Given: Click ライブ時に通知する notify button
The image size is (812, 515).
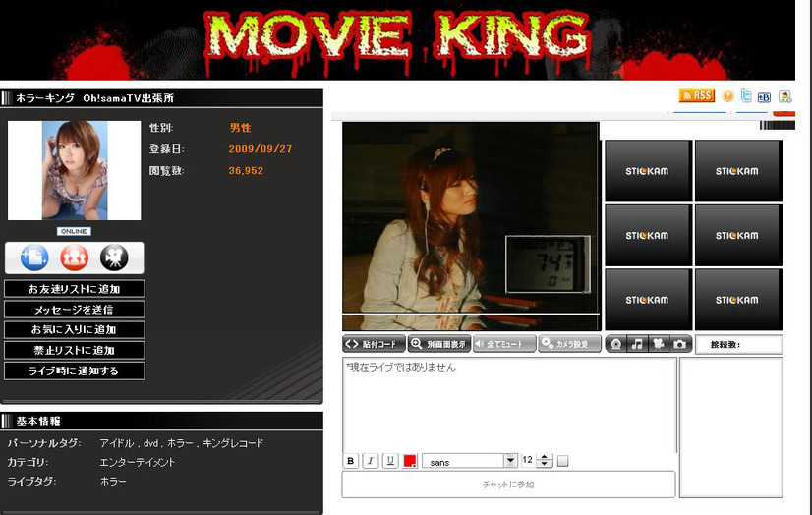Looking at the screenshot, I should click(74, 371).
